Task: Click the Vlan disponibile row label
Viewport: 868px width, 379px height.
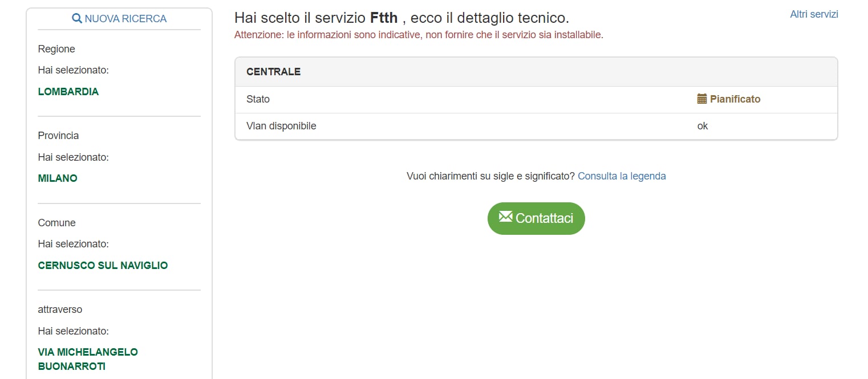Action: (x=281, y=126)
